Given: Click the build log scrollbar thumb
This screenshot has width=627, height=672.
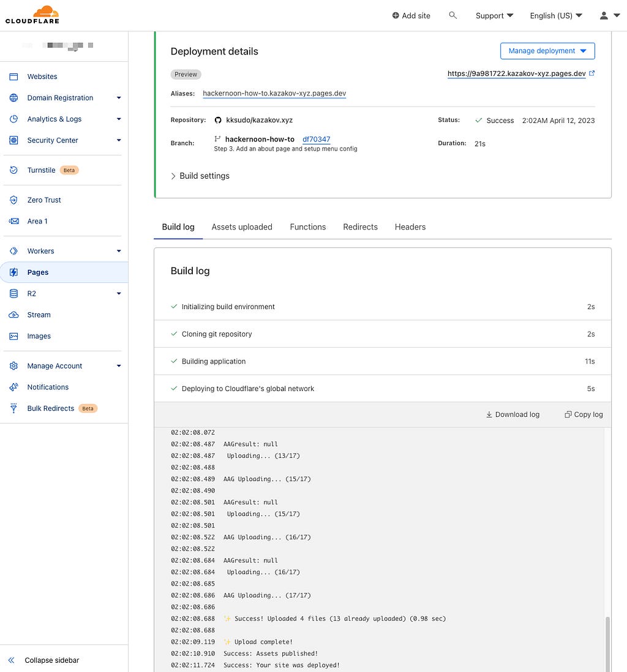Looking at the screenshot, I should pos(607,644).
